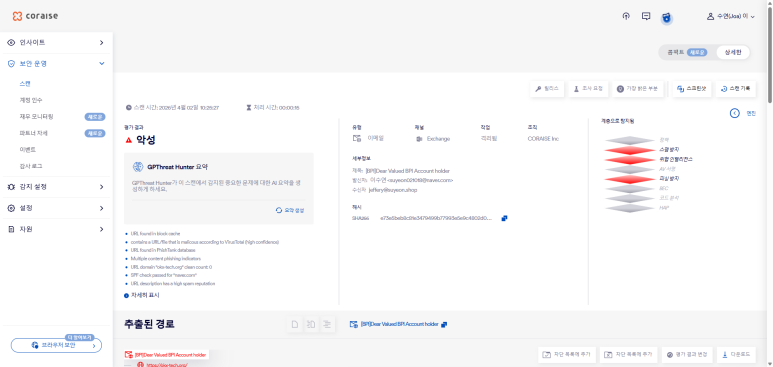Click the 릴리스 button with key icon

[x=547, y=89]
